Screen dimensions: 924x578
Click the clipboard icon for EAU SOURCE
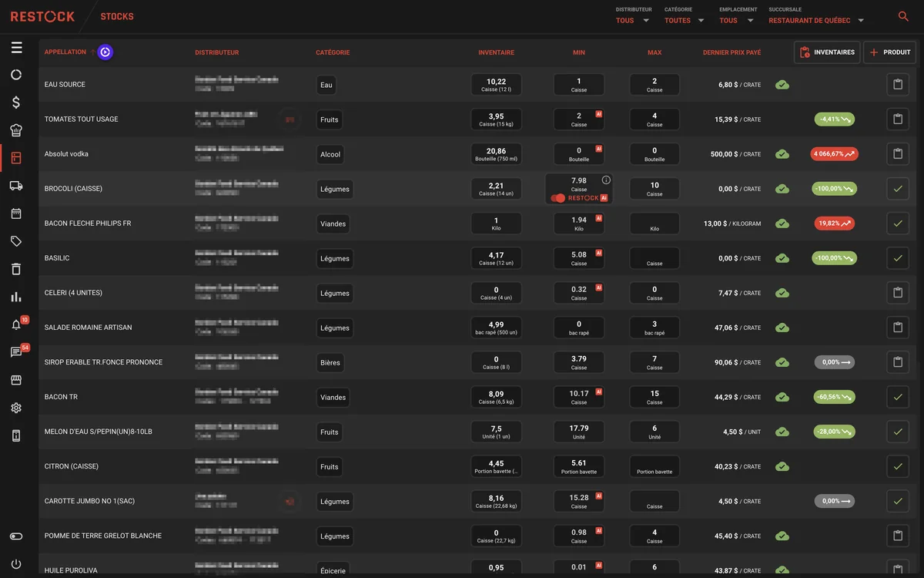coord(898,85)
